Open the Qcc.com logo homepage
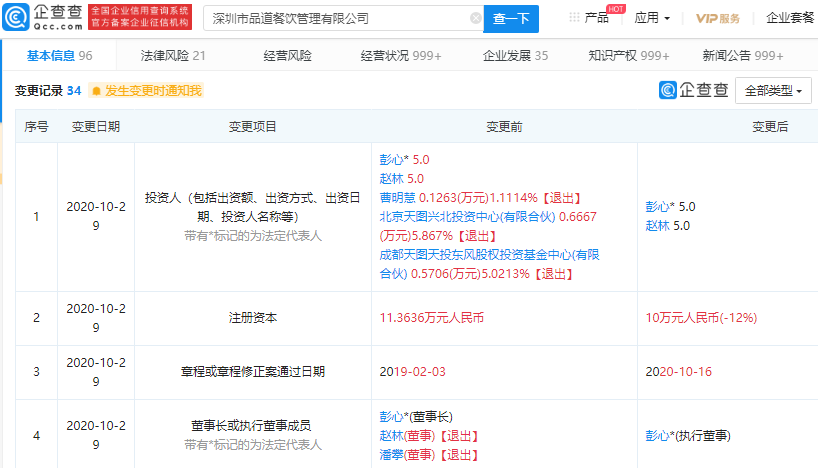 pyautogui.click(x=43, y=17)
